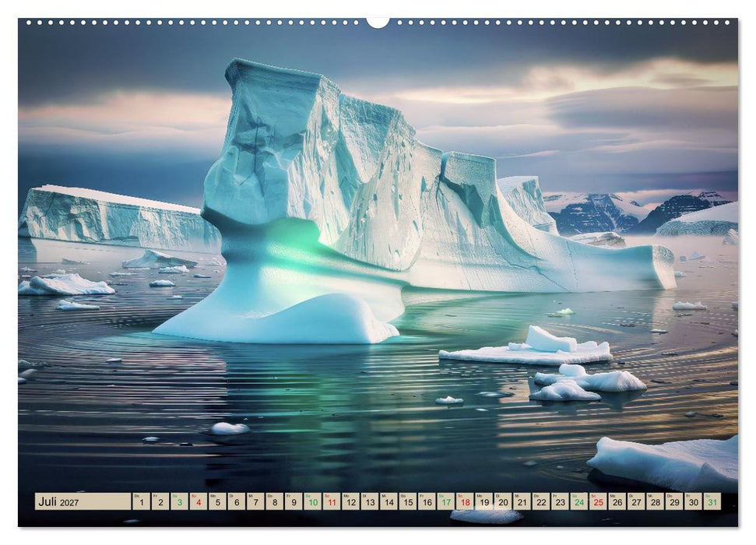Select the red Sunday date 25
The width and height of the screenshot is (756, 545).
click(x=599, y=501)
